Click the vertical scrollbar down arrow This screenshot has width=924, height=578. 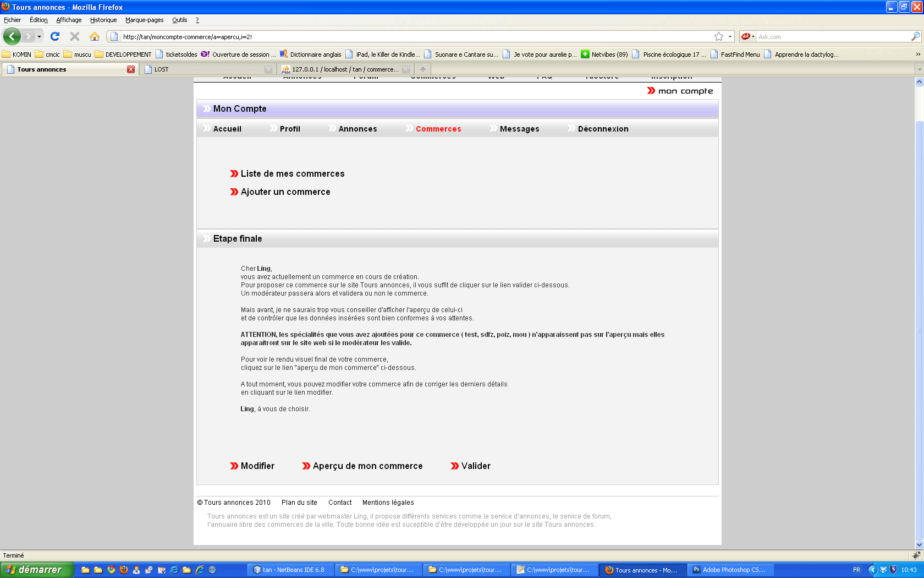[919, 544]
